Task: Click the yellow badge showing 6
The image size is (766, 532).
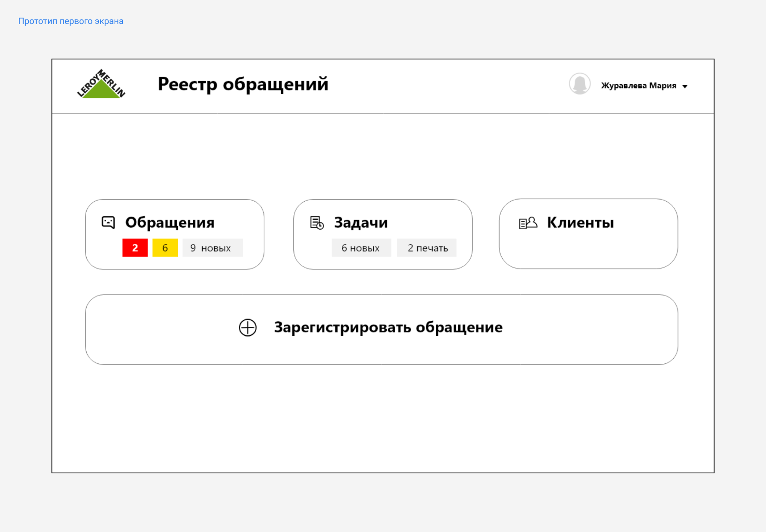Action: pos(165,248)
